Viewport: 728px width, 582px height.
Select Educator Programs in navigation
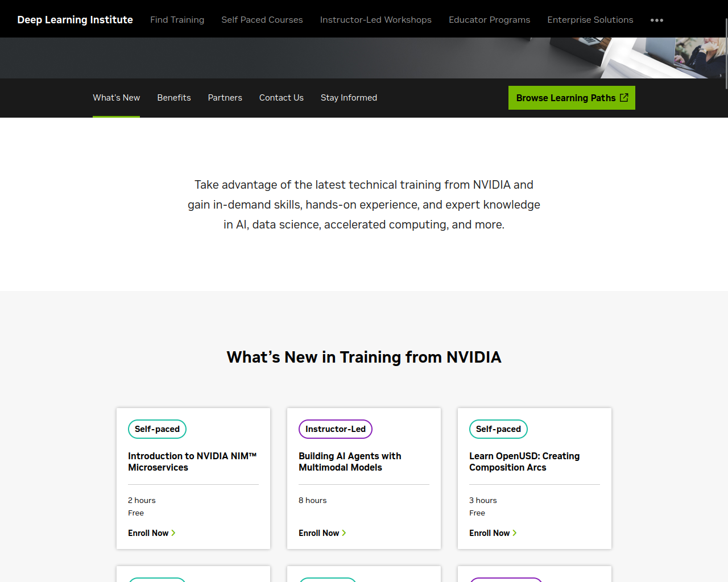pos(490,20)
